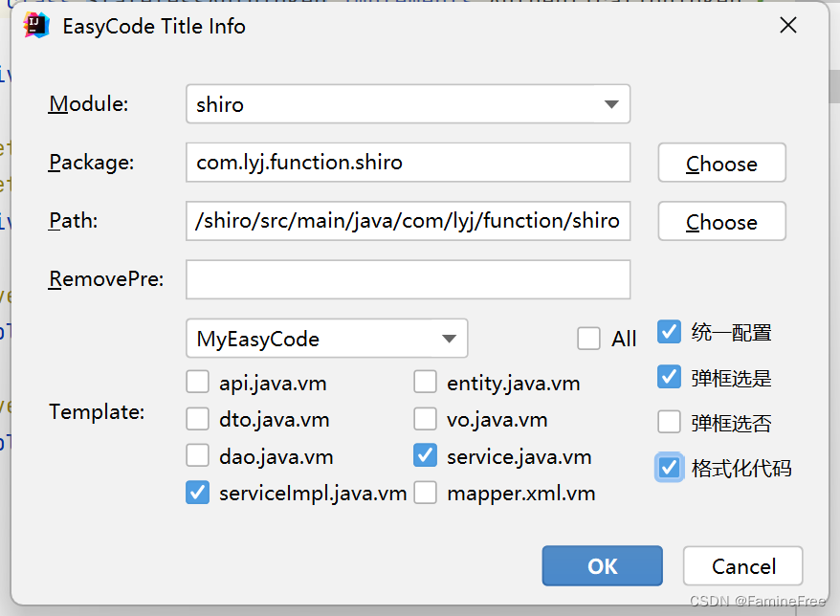Click Choose button next to Path
This screenshot has height=616, width=840.
[x=721, y=221]
